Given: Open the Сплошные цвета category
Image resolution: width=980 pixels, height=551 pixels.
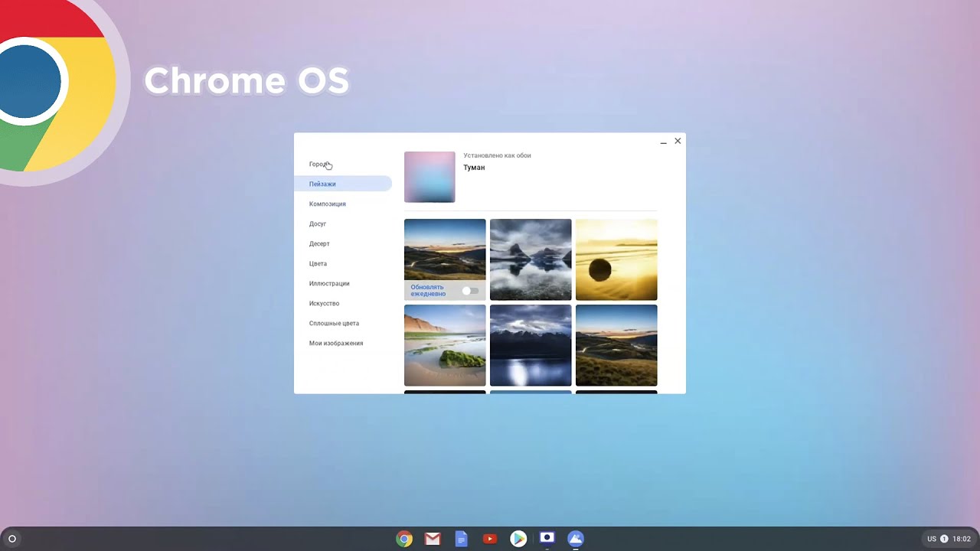Looking at the screenshot, I should 343,323.
